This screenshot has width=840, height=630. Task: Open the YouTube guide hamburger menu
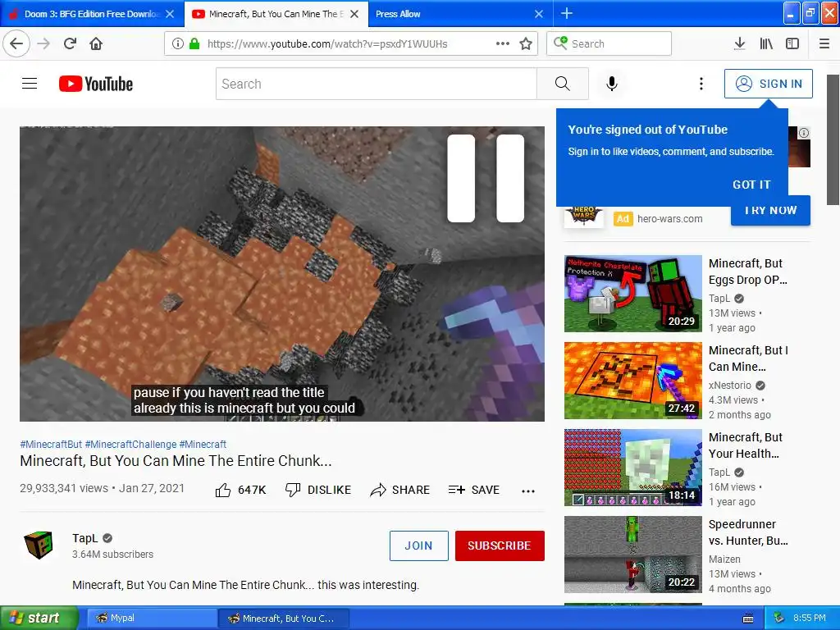pos(30,84)
